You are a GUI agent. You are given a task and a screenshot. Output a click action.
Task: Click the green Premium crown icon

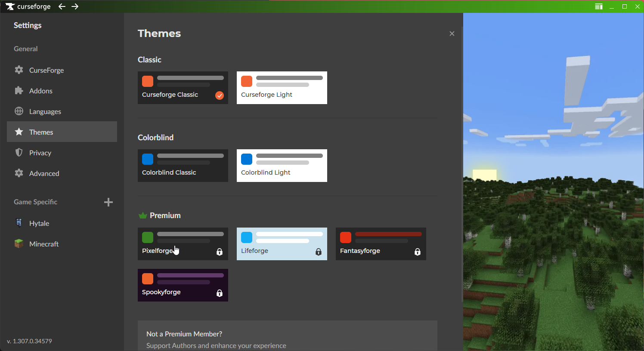[143, 216]
